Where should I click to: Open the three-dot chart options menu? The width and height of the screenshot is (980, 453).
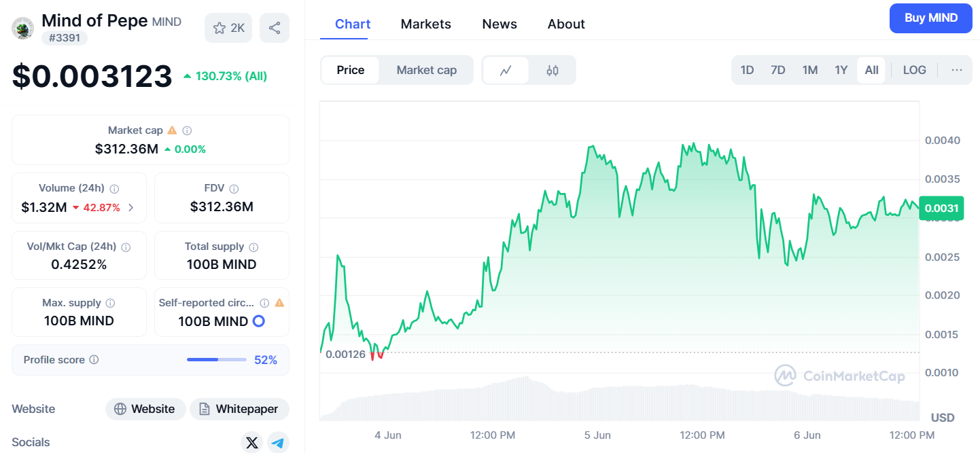click(x=957, y=70)
